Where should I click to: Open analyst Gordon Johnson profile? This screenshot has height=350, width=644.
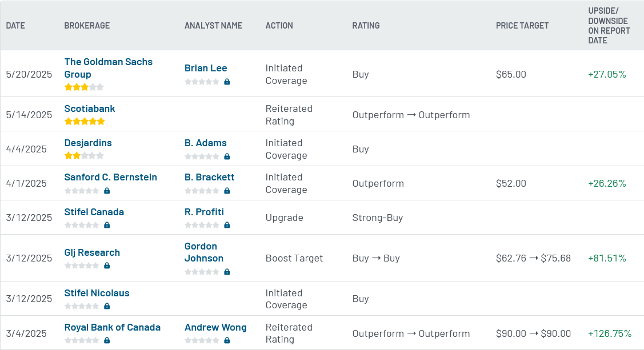click(x=204, y=252)
